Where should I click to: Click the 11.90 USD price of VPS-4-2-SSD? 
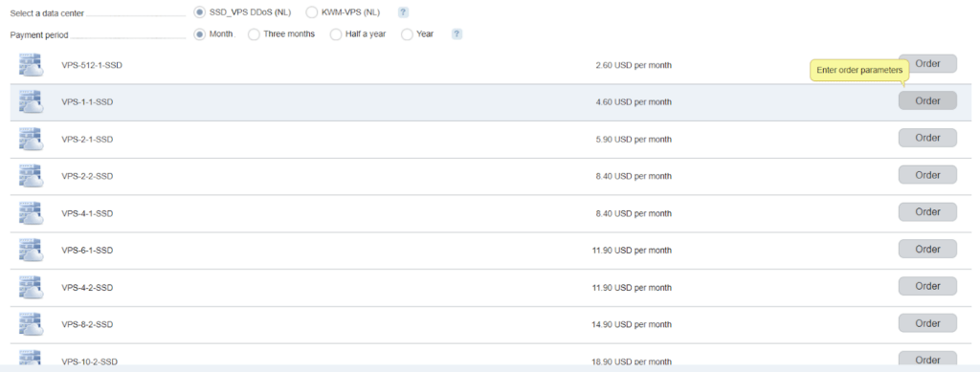point(632,288)
